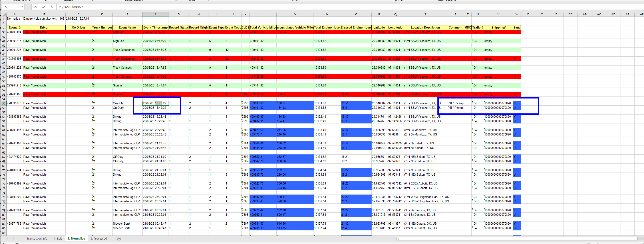Click Event ID cell 428395348

(14, 103)
